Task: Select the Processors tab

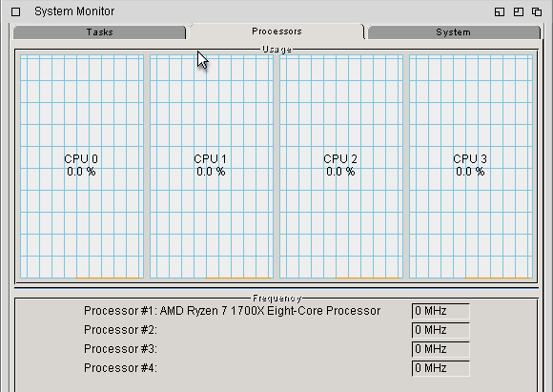Action: click(276, 31)
